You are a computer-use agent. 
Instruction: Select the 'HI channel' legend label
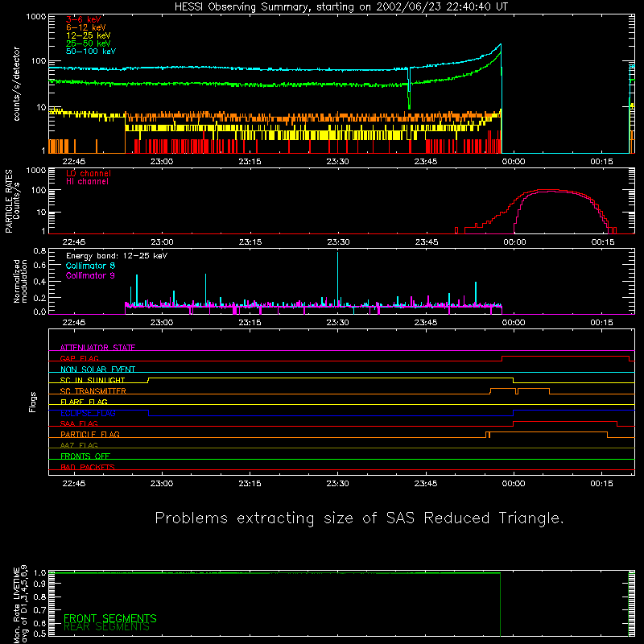(87, 181)
